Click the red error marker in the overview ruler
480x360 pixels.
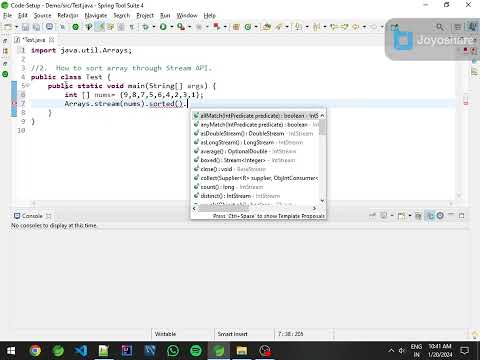(x=466, y=102)
